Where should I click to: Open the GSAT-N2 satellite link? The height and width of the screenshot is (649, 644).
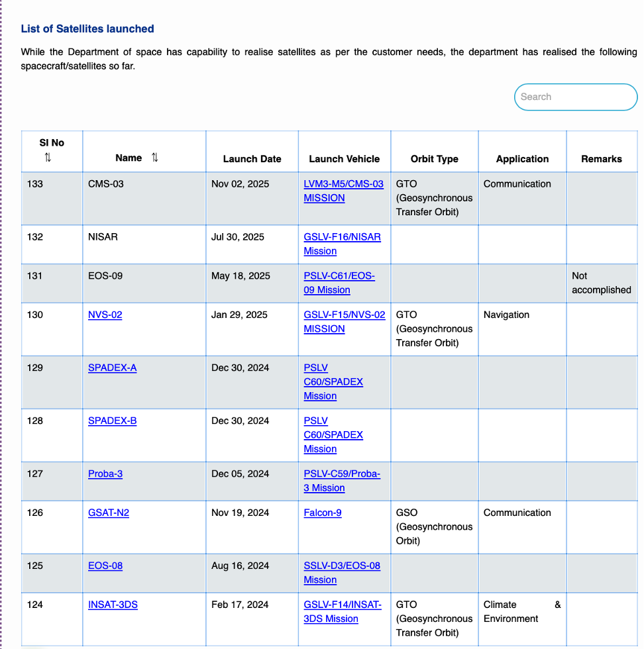click(x=109, y=513)
